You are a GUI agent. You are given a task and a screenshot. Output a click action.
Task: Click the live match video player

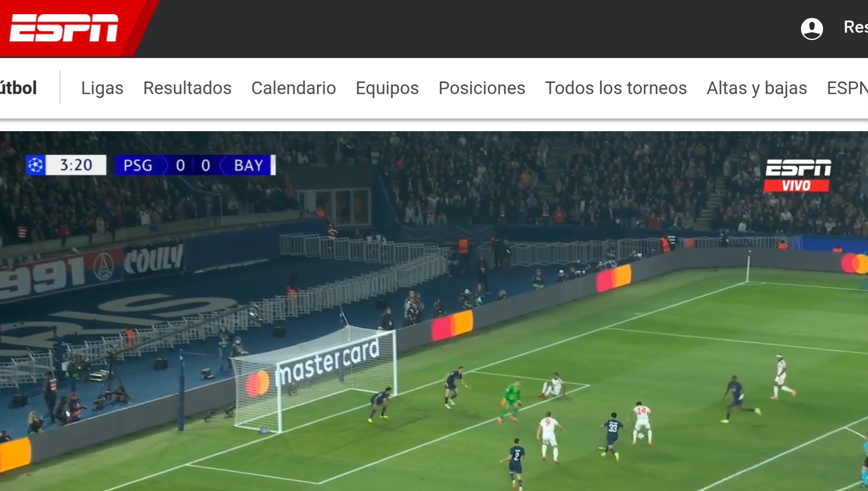(434, 311)
